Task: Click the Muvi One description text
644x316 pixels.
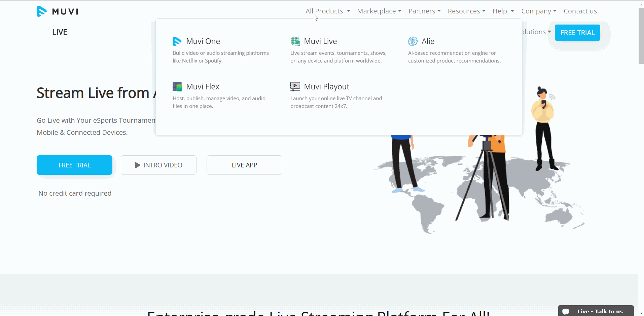Action: pyautogui.click(x=221, y=57)
